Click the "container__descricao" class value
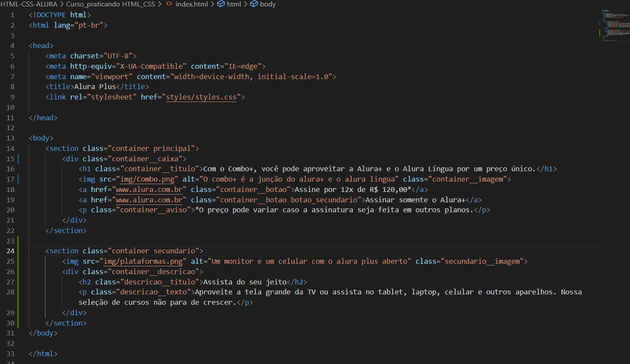The image size is (630, 364). [154, 272]
